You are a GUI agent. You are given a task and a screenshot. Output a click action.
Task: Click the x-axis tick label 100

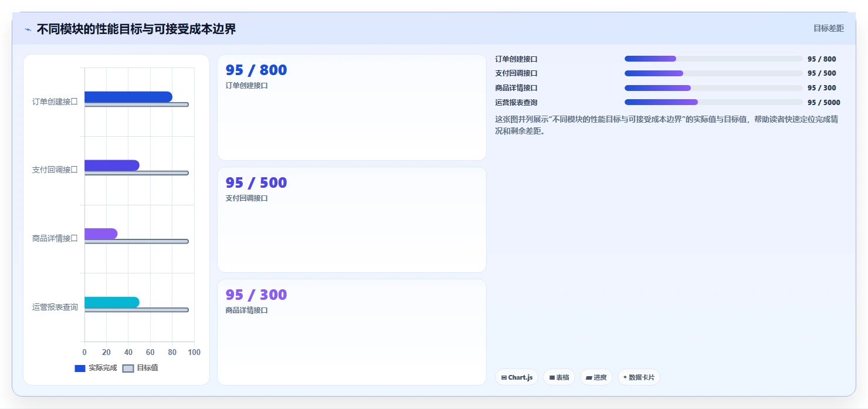point(194,352)
